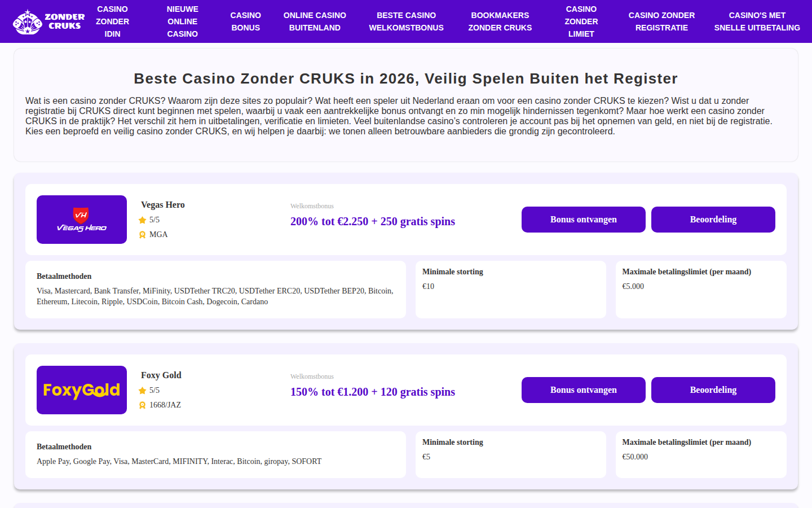The image size is (812, 508).
Task: Click the MGA license badge icon
Action: point(143,235)
